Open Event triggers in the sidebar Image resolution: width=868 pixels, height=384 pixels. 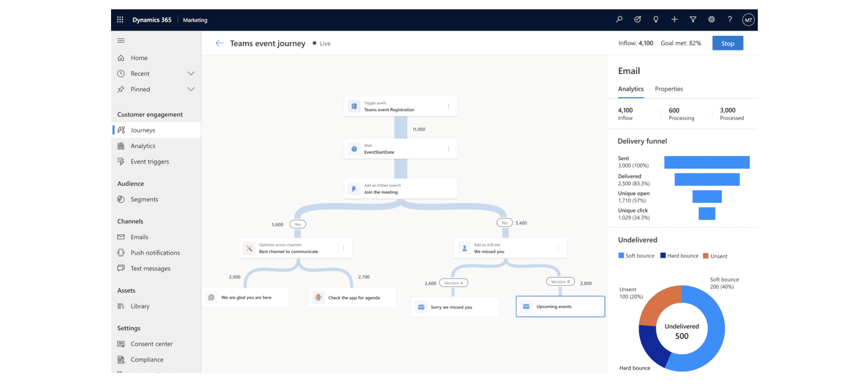[157, 161]
